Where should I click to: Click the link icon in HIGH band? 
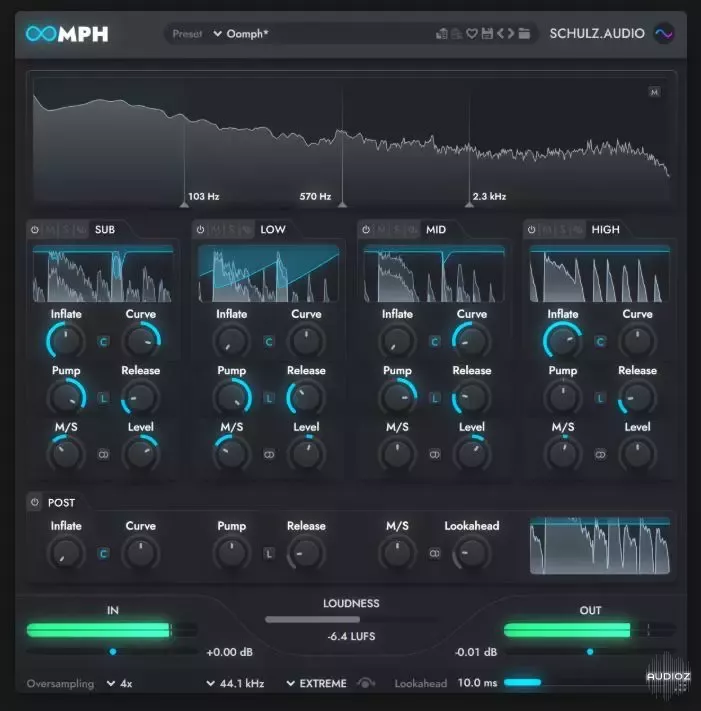[x=600, y=454]
